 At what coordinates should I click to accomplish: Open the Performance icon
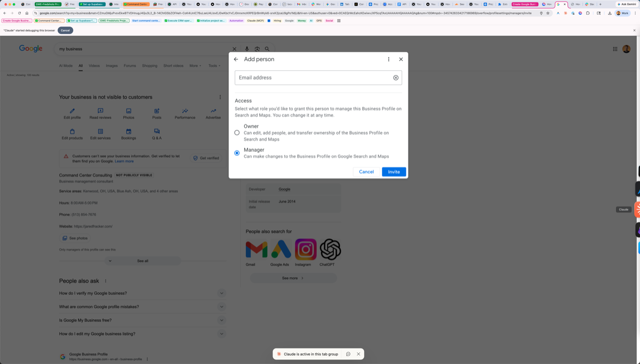click(x=185, y=111)
